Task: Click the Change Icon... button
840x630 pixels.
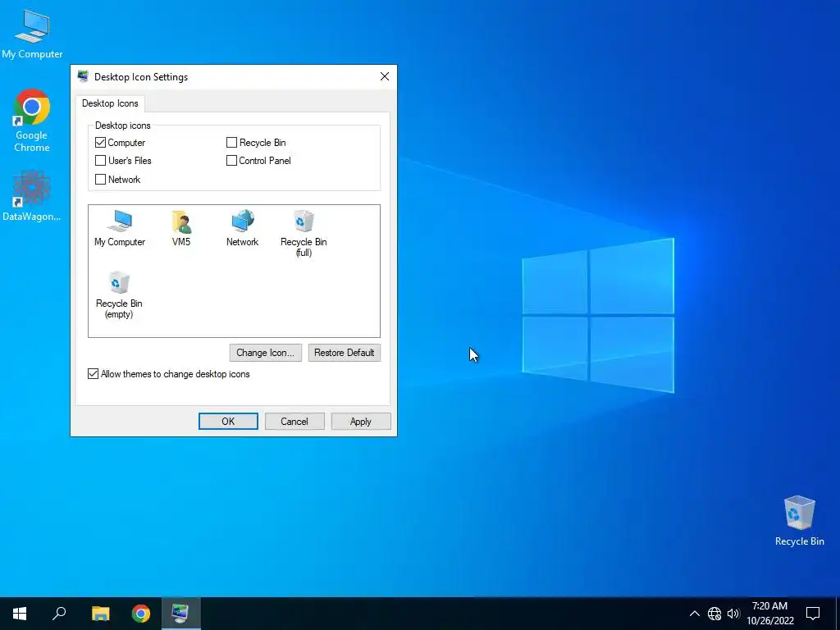Action: tap(265, 353)
